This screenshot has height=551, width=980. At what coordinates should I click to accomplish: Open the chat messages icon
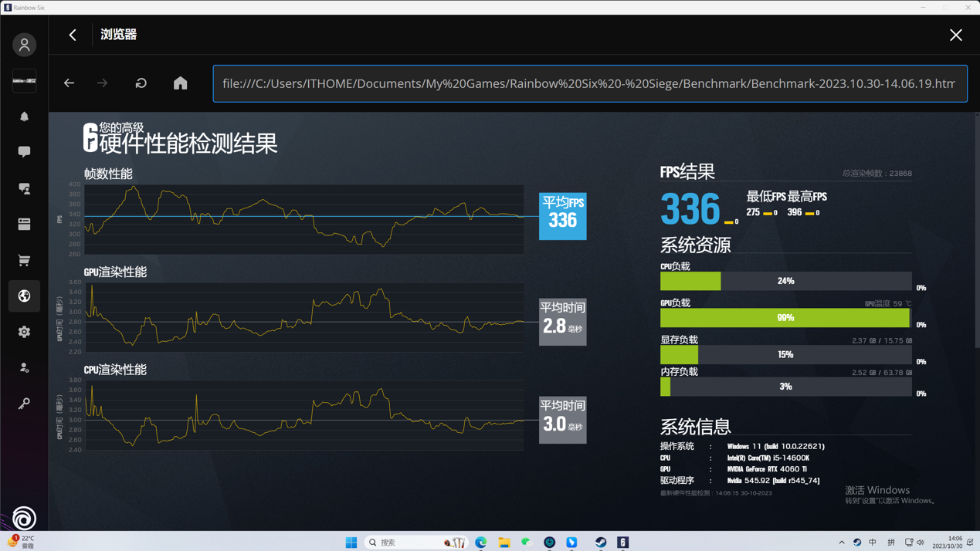point(24,152)
